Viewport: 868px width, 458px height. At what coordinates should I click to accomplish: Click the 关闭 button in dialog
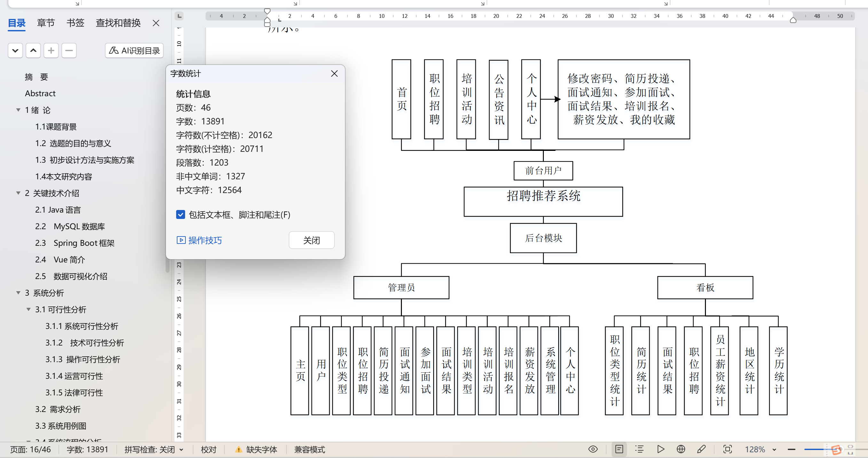311,240
